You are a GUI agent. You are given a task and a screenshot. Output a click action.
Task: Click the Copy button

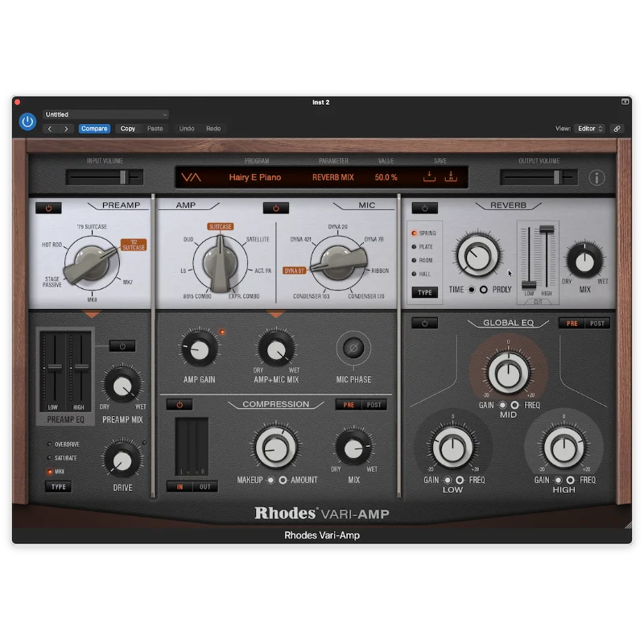pyautogui.click(x=128, y=129)
